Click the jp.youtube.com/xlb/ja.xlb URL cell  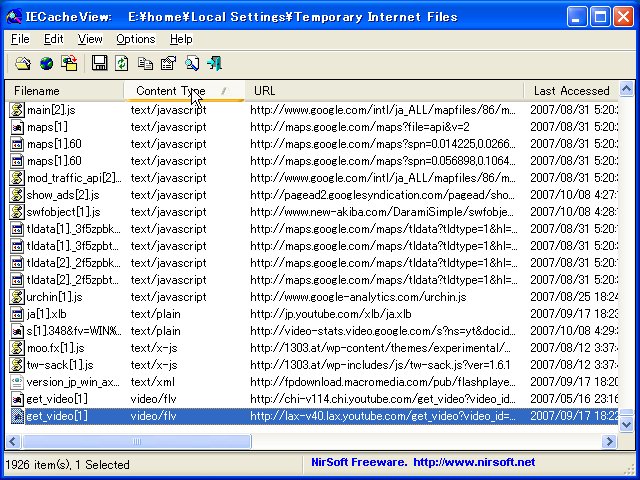(331, 314)
